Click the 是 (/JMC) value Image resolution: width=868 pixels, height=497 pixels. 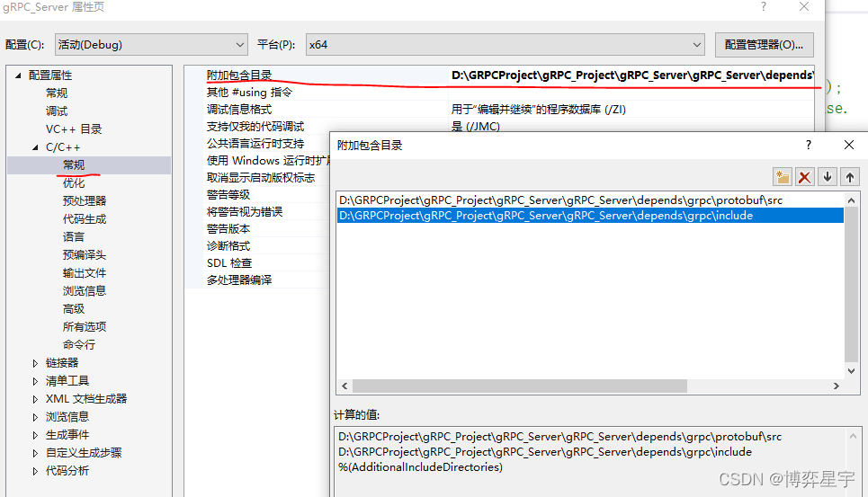pyautogui.click(x=476, y=127)
